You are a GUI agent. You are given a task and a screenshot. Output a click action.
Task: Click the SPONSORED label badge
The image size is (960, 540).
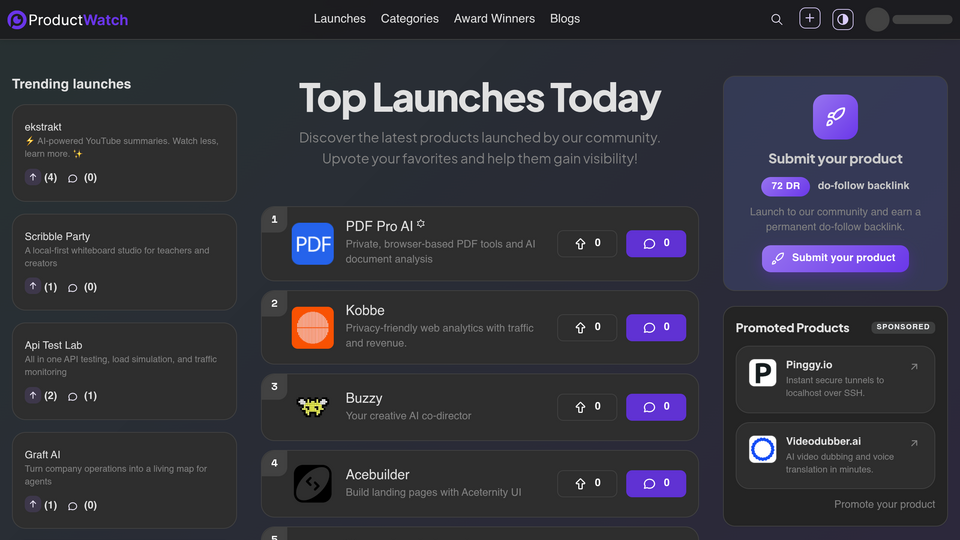(903, 327)
